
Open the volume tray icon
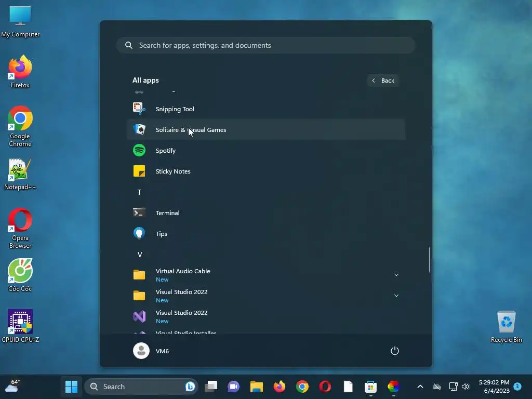coord(465,387)
